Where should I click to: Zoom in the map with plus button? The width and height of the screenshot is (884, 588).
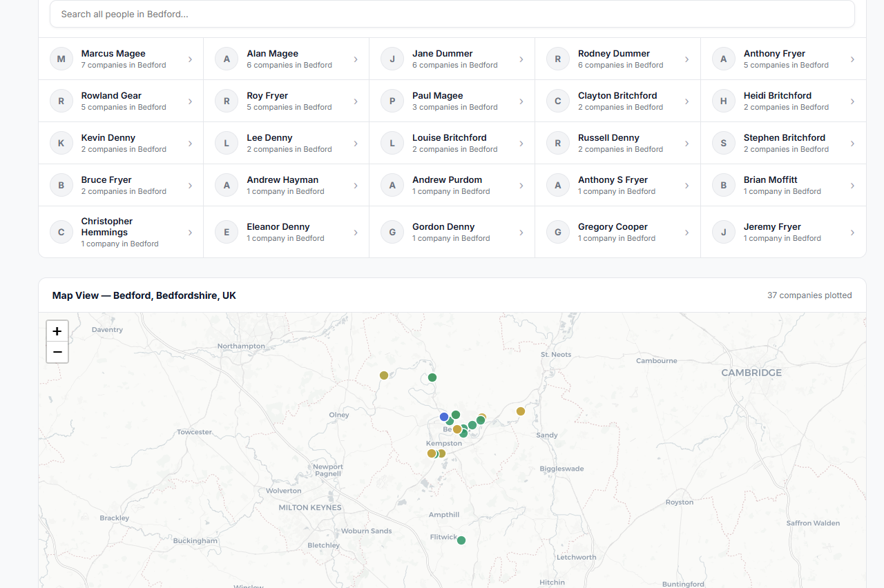pos(57,331)
